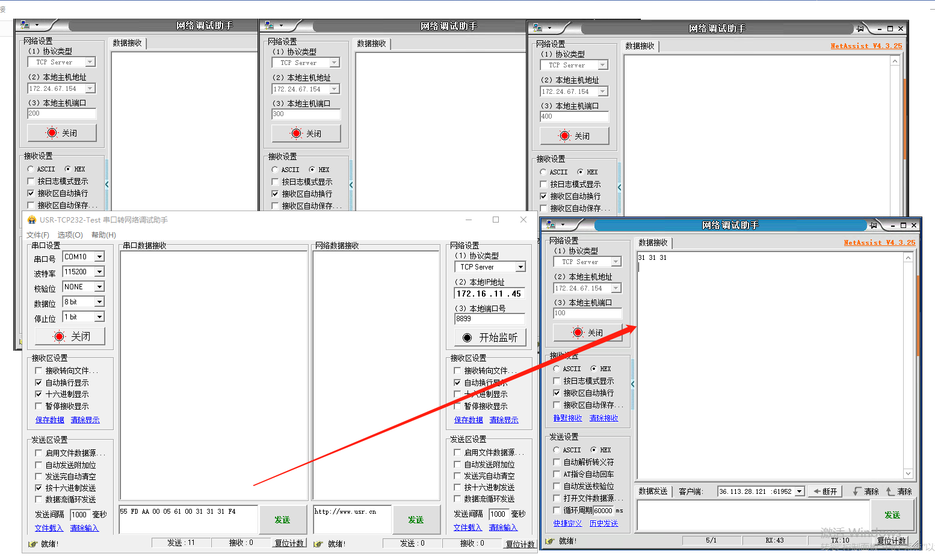This screenshot has width=935, height=560.
Task: Open the 选项(O) menu
Action: [70, 235]
